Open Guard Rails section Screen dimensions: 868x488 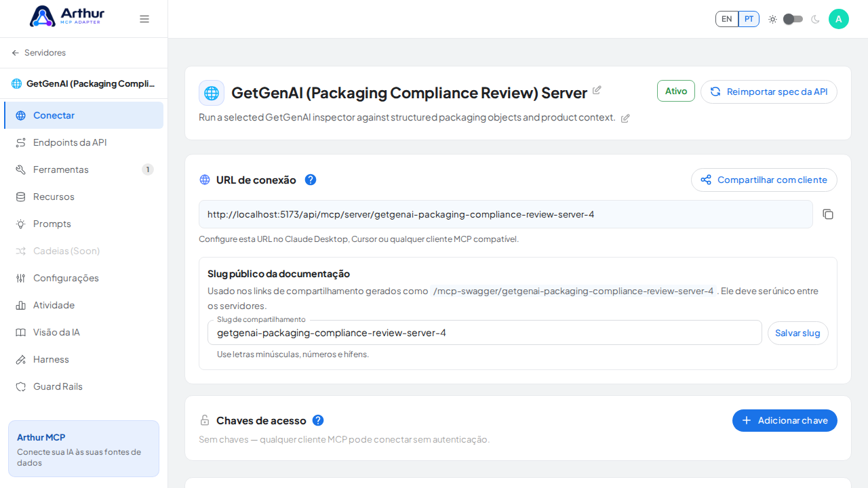[84, 386]
